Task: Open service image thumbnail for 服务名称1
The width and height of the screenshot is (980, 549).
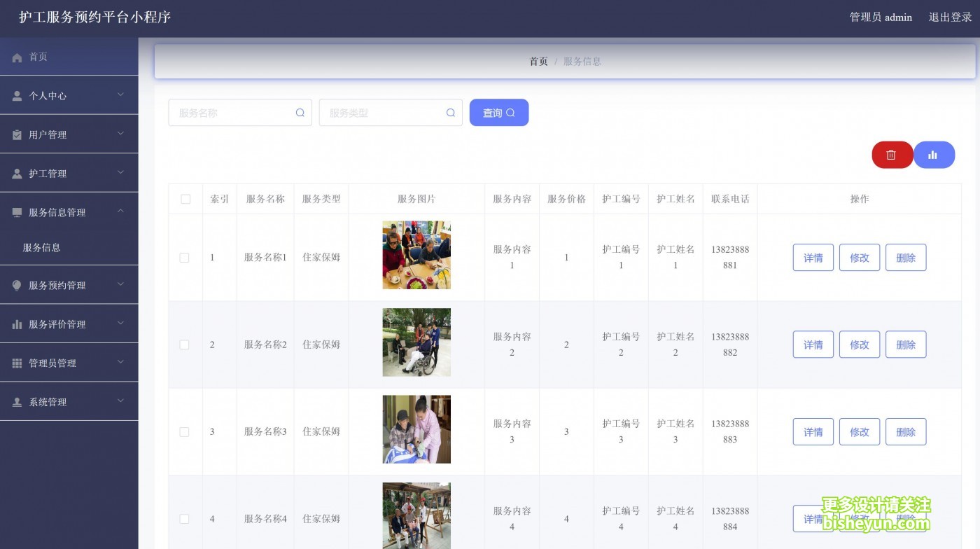Action: pyautogui.click(x=416, y=256)
